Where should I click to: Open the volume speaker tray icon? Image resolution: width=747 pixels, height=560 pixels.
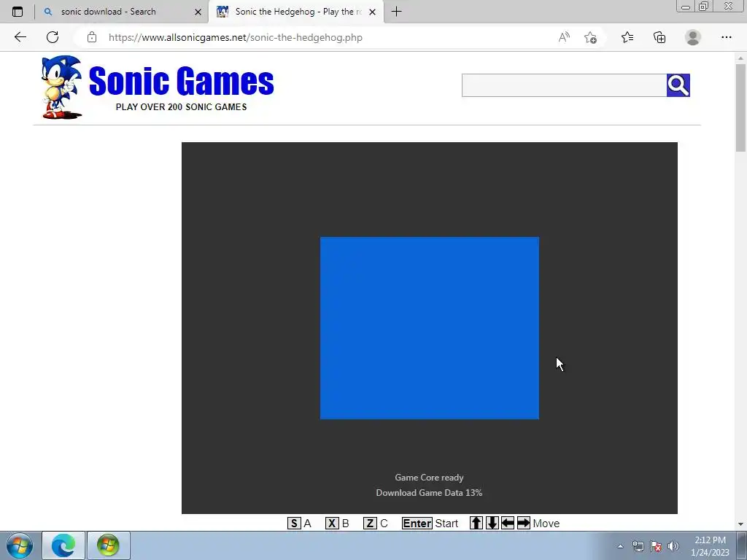point(673,546)
